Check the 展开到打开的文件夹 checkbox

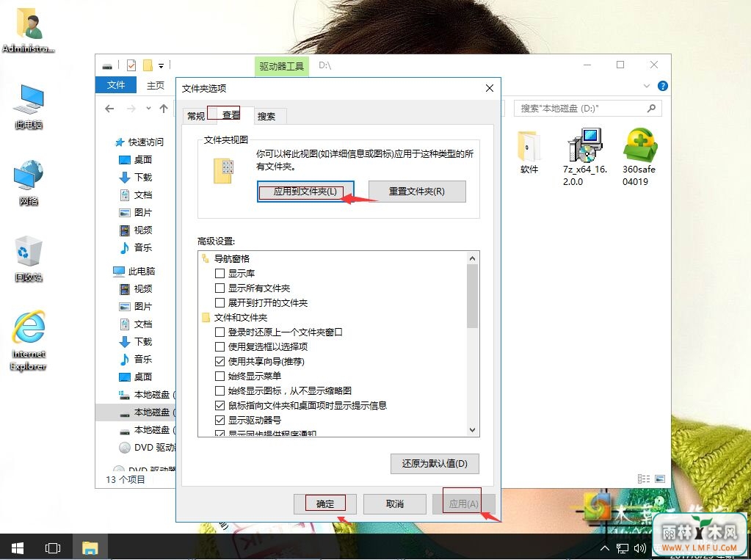(x=220, y=303)
